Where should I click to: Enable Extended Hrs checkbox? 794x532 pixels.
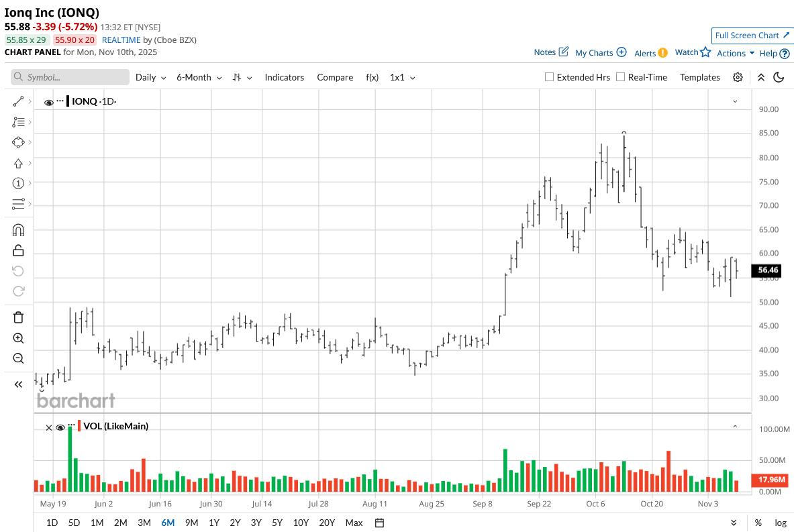549,77
